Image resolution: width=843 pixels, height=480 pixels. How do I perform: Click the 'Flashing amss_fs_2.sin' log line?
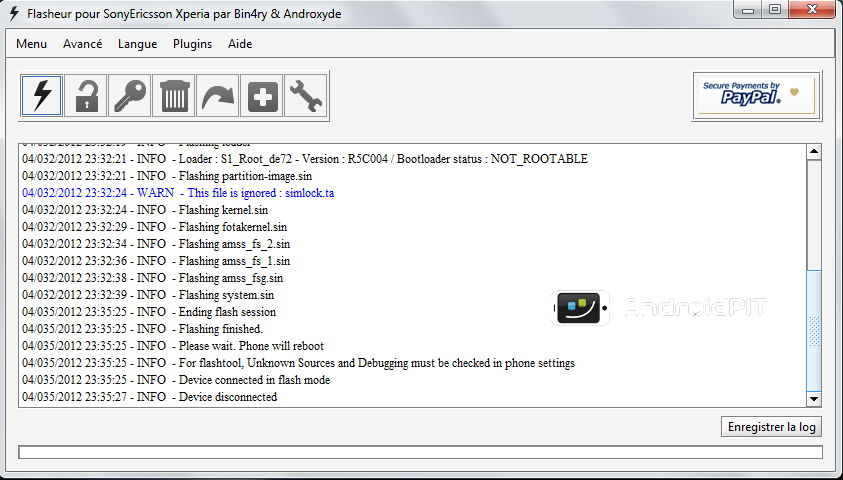point(156,244)
